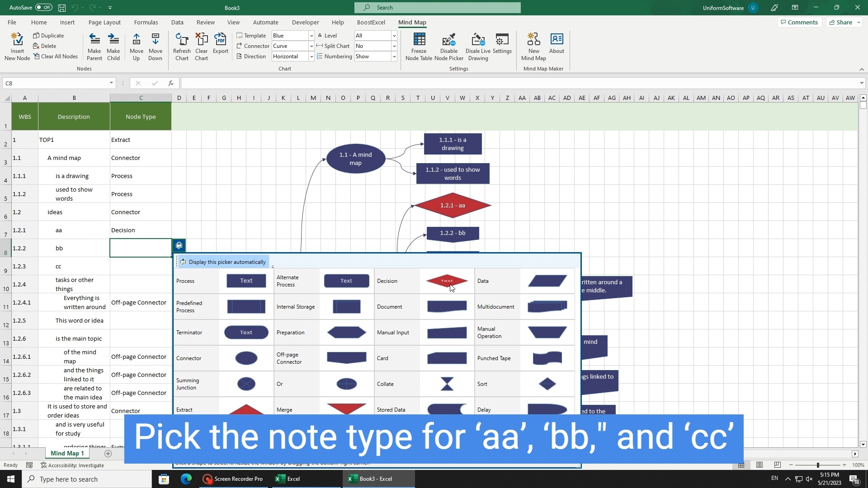Click the Clear All Nodes button

pos(56,56)
